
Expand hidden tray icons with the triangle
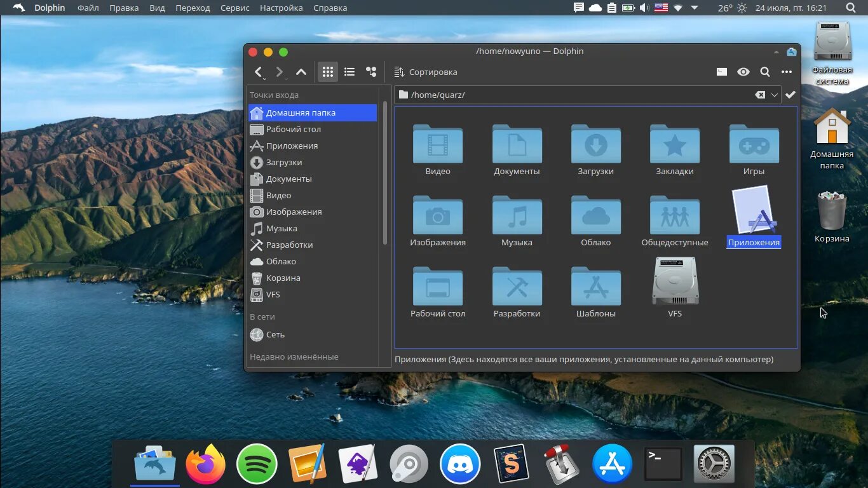point(695,8)
